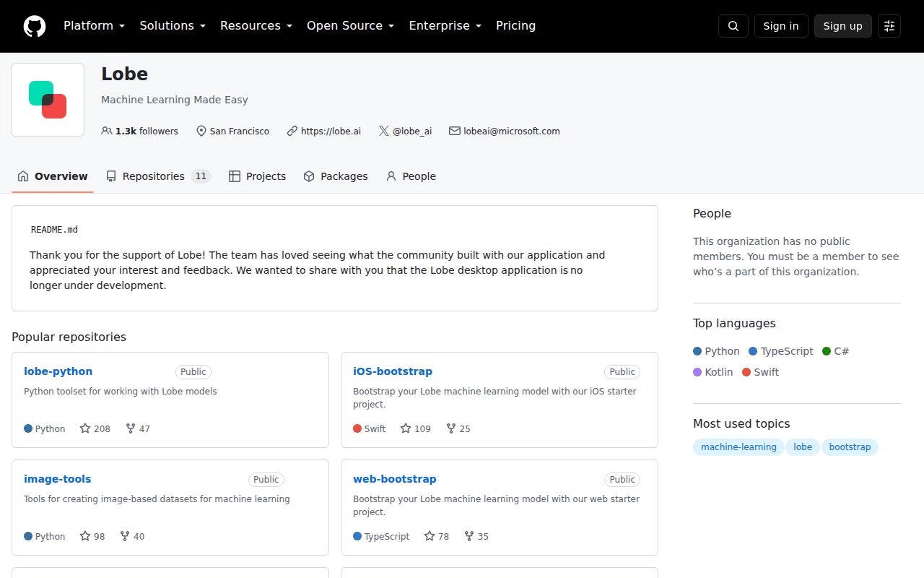The image size is (924, 578).
Task: Click the star icon on lobe-python
Action: click(85, 428)
